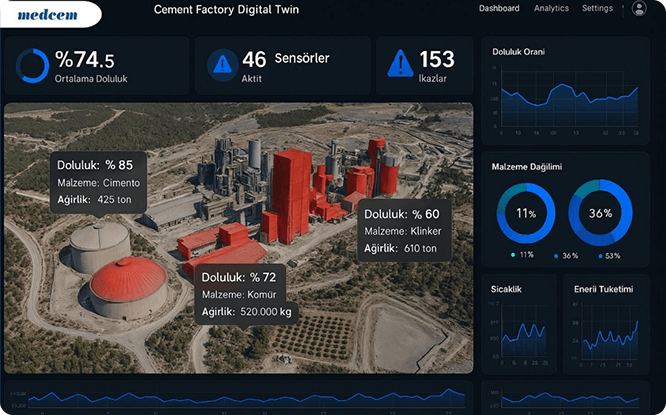Click the tall red tower building
The image size is (666, 415).
[x=291, y=196]
